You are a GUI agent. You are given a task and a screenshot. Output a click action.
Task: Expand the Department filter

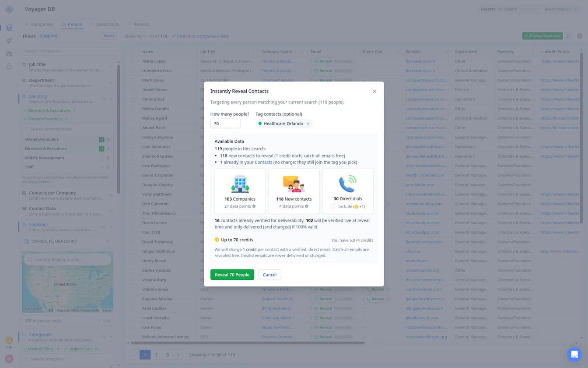pos(111,83)
